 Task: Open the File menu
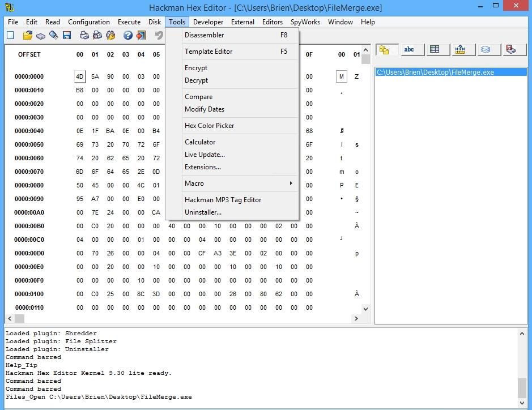[x=13, y=22]
